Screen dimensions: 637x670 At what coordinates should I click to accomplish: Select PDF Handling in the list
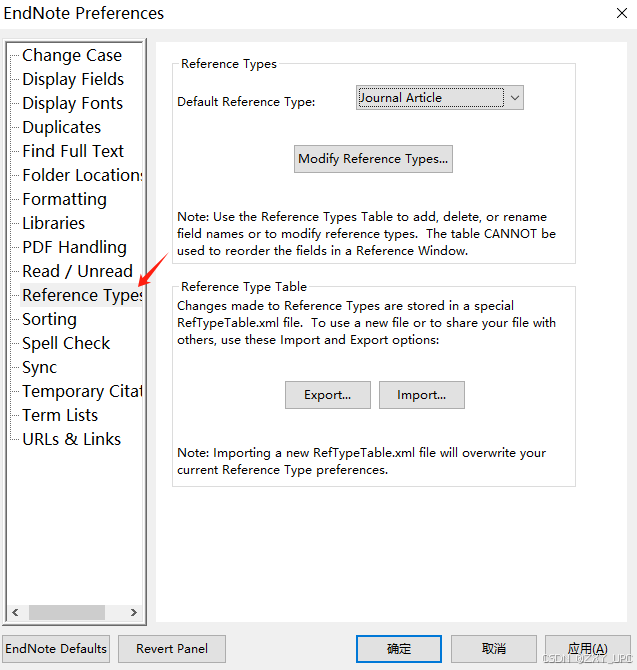point(74,247)
